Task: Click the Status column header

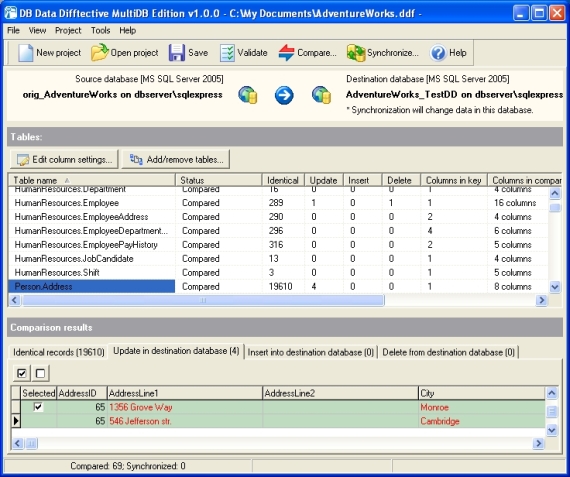Action: pos(218,180)
